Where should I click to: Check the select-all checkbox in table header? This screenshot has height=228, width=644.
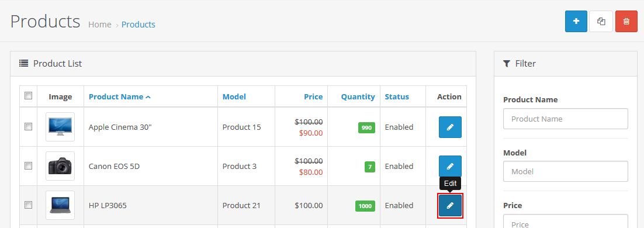pos(28,96)
